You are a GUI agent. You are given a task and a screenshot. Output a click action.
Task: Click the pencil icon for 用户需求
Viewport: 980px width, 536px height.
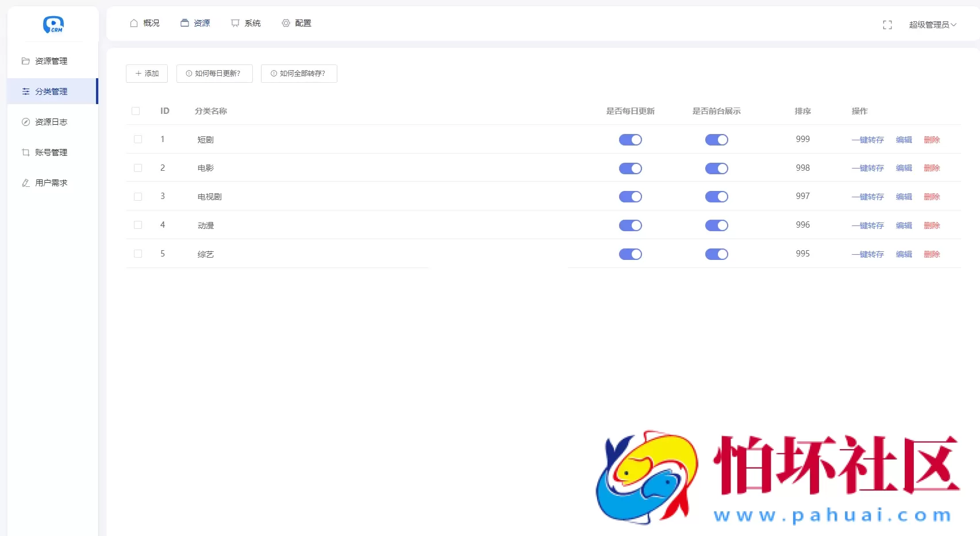click(26, 183)
